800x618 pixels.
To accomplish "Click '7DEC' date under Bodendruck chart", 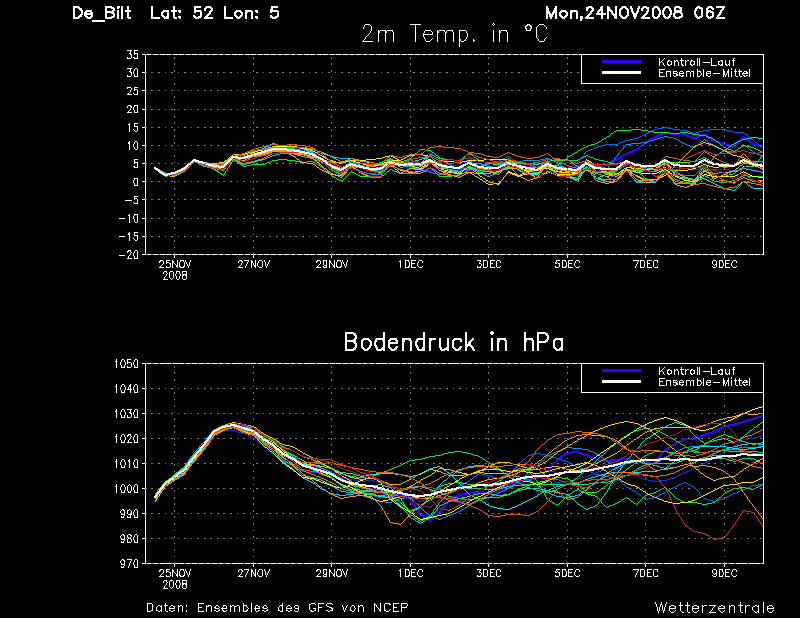I will click(x=646, y=573).
